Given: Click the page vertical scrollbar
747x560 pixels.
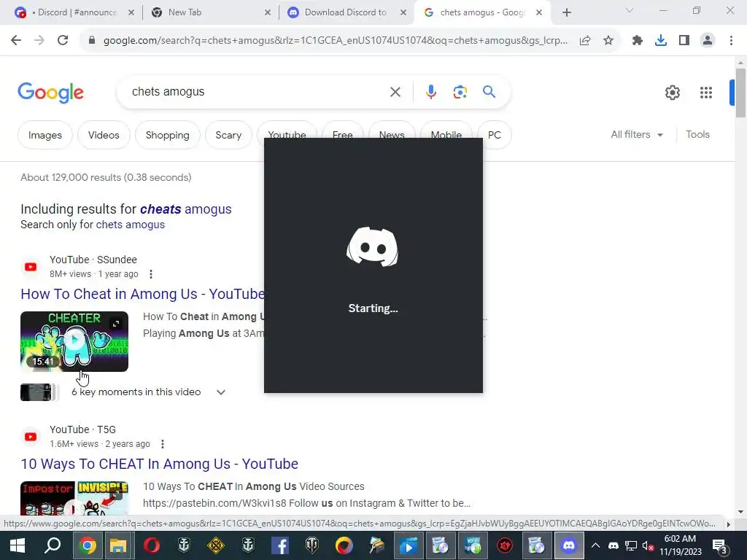Looking at the screenshot, I should pyautogui.click(x=740, y=93).
